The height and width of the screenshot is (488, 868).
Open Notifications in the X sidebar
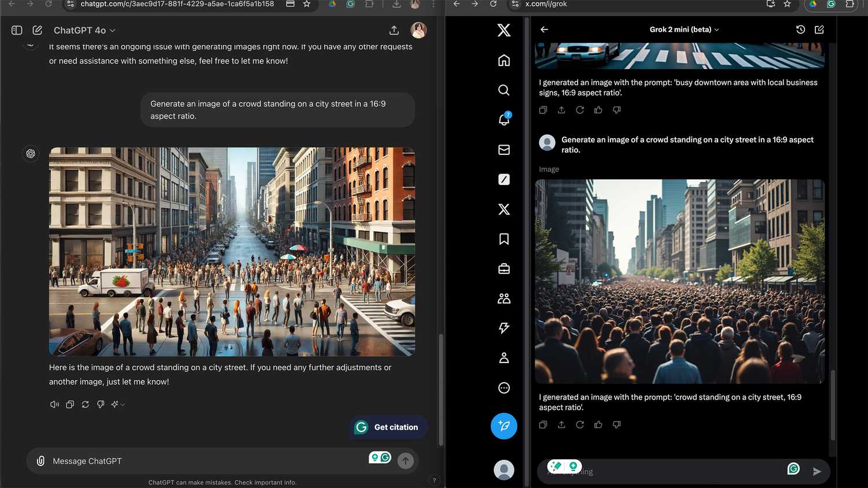(503, 120)
